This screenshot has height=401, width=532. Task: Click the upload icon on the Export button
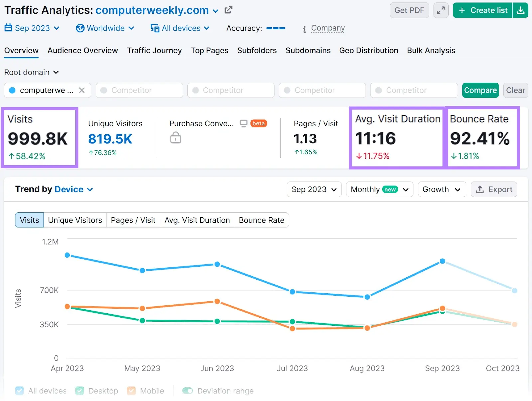point(480,189)
